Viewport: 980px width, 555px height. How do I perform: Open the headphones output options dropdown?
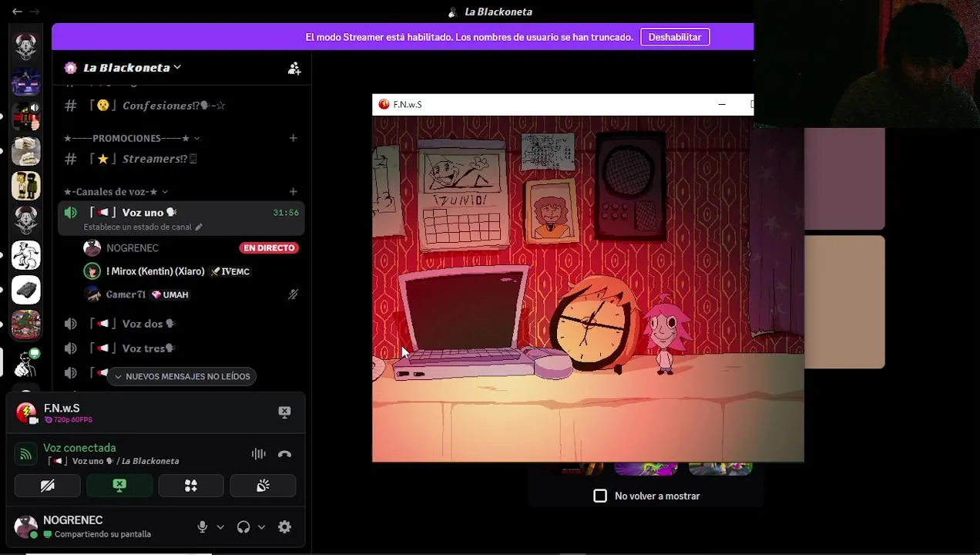261,527
